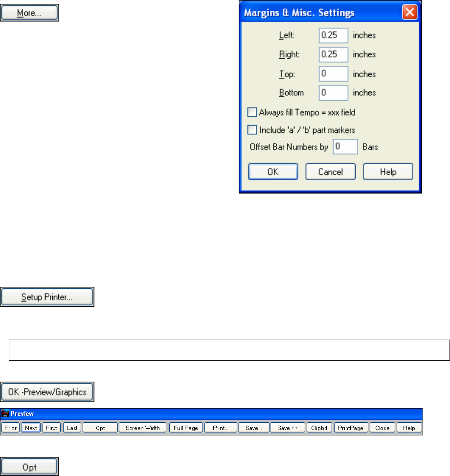This screenshot has height=476, width=450.
Task: Click Save... in the Preview toolbar
Action: 254,428
